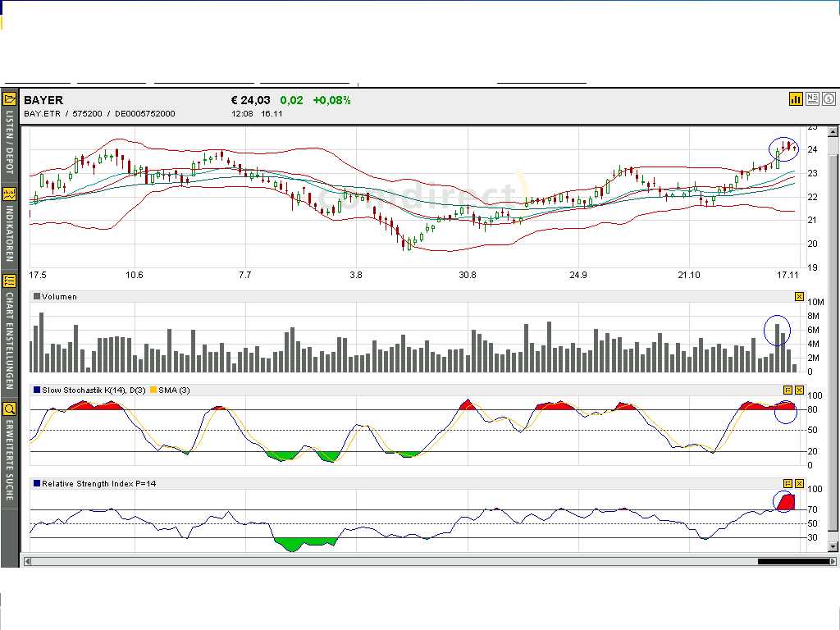Click the BAY.ETR / 575200 / DE0005752000 identifier text
The height and width of the screenshot is (630, 840).
pos(99,113)
